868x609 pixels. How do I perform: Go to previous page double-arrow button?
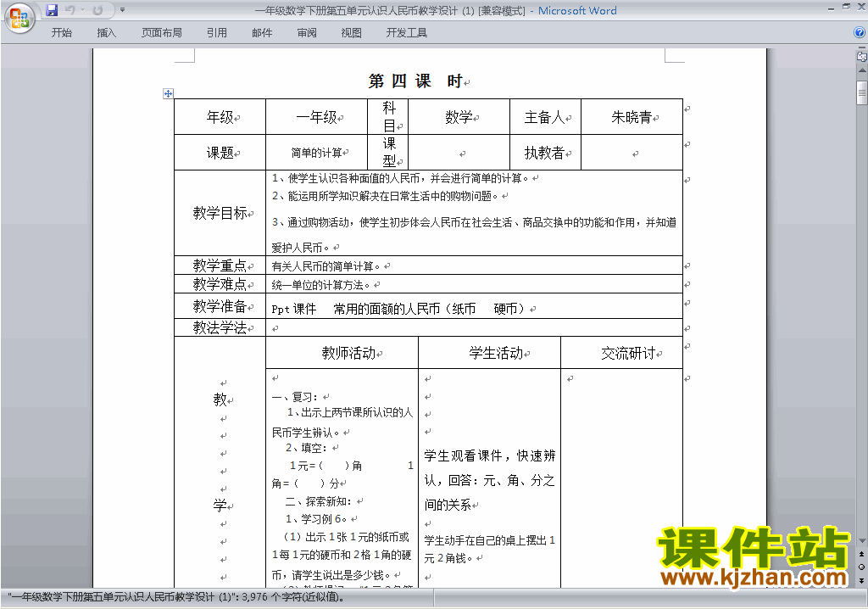tap(862, 554)
